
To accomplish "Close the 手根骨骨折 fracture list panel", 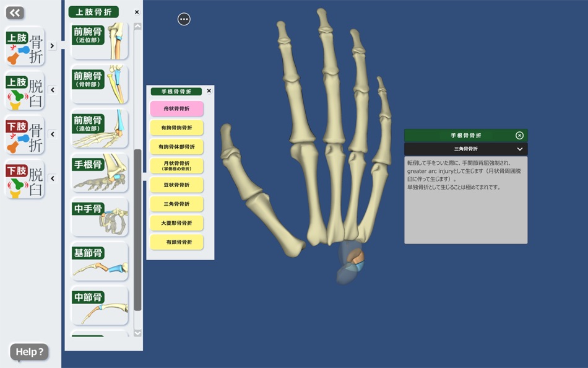I will point(209,90).
